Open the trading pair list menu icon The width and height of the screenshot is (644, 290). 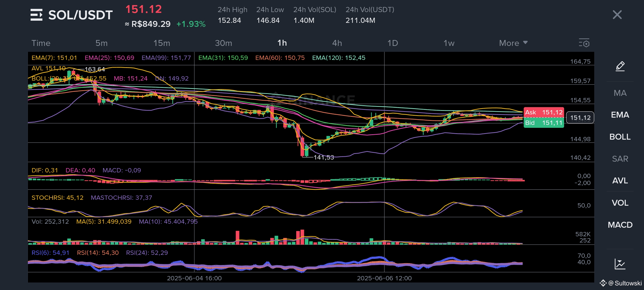coord(36,15)
